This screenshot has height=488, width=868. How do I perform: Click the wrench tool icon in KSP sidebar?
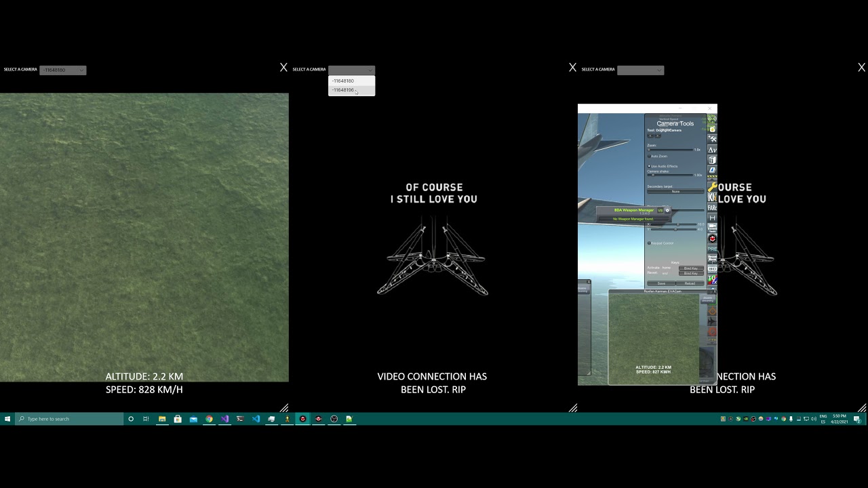coord(713,139)
